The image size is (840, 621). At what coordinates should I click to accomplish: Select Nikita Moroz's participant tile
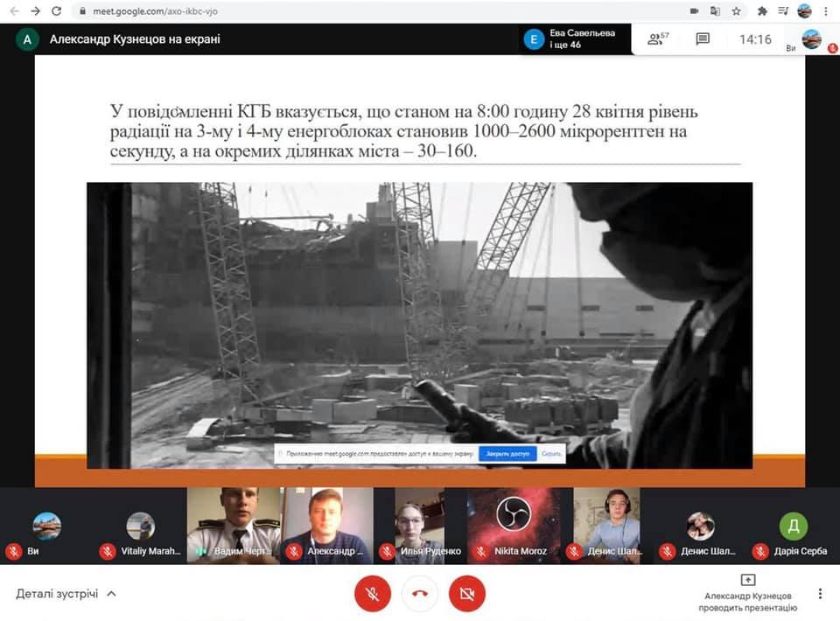(514, 525)
